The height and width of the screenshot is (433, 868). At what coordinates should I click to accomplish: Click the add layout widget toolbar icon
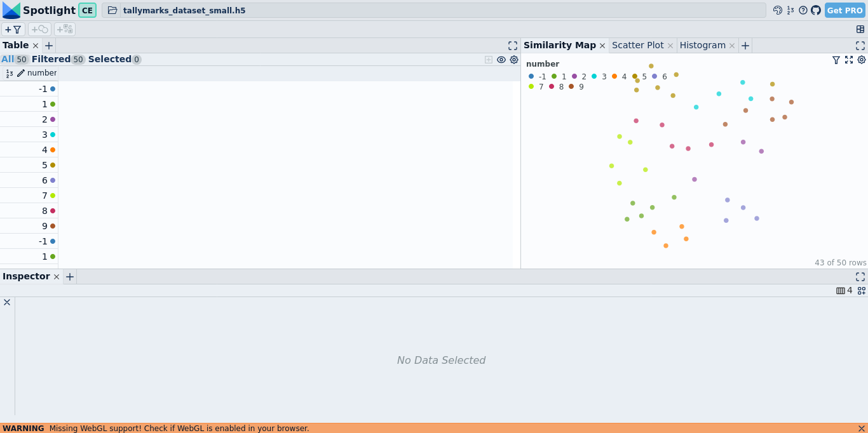[64, 29]
